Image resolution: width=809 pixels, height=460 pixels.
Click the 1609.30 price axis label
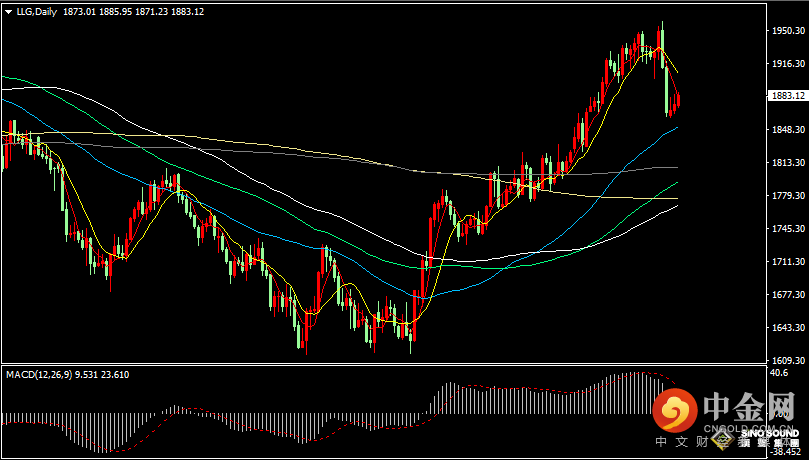tap(789, 361)
